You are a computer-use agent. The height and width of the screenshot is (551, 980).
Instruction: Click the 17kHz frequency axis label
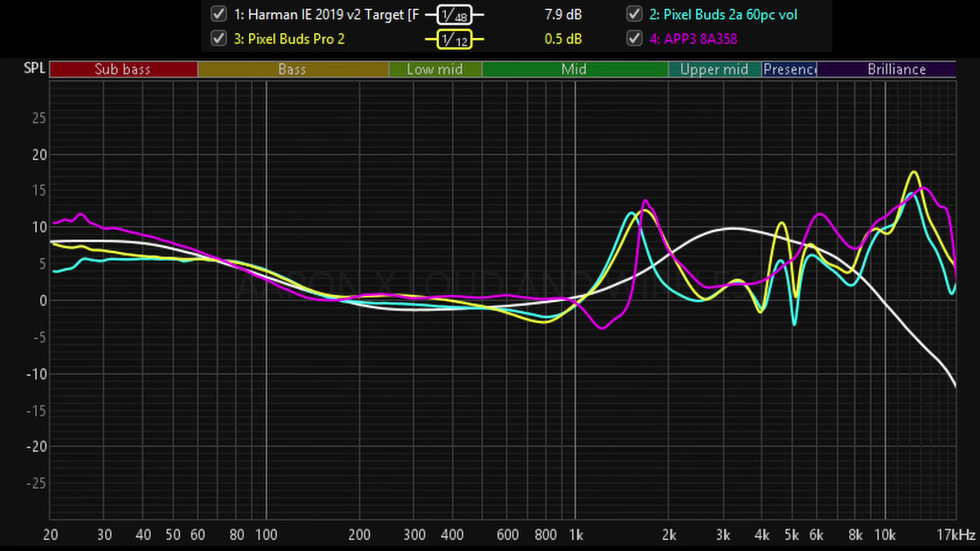(x=955, y=535)
